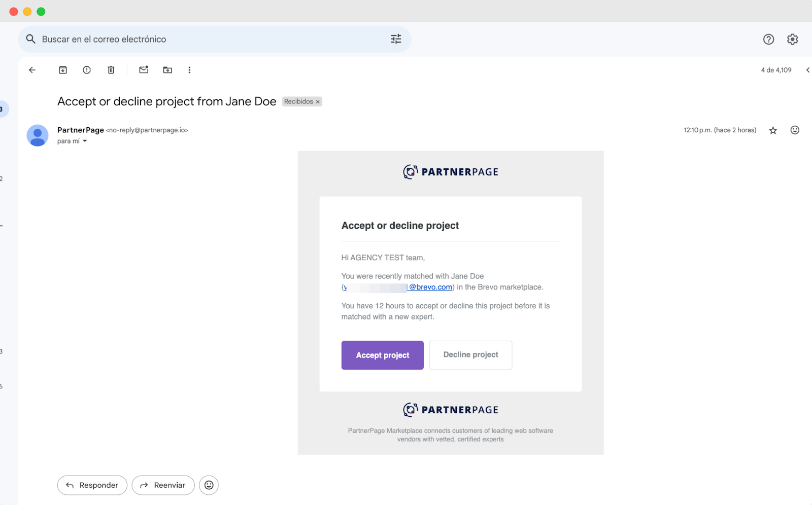Image resolution: width=812 pixels, height=505 pixels.
Task: Focus the 'Buscar en el correo electrónico' field
Action: [x=214, y=39]
